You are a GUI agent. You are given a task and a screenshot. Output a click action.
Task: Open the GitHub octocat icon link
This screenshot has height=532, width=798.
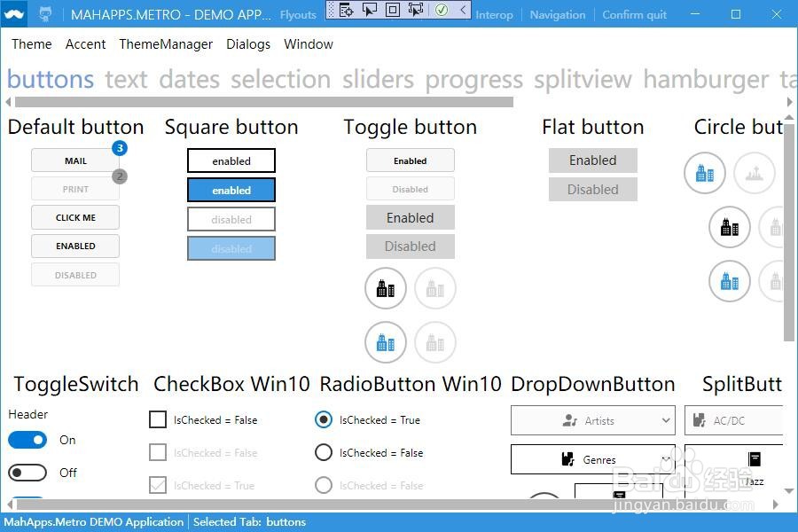click(x=45, y=14)
